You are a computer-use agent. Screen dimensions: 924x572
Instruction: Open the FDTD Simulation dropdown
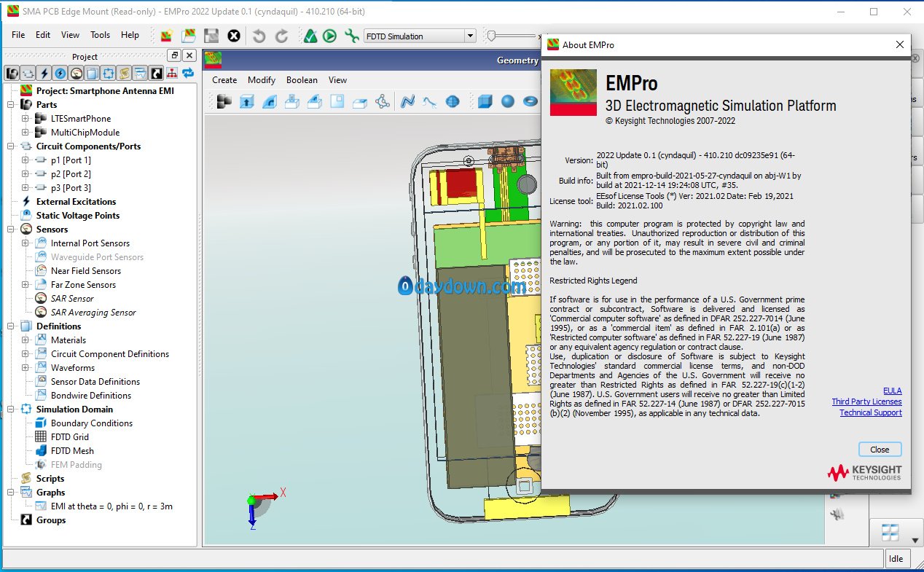coord(420,36)
